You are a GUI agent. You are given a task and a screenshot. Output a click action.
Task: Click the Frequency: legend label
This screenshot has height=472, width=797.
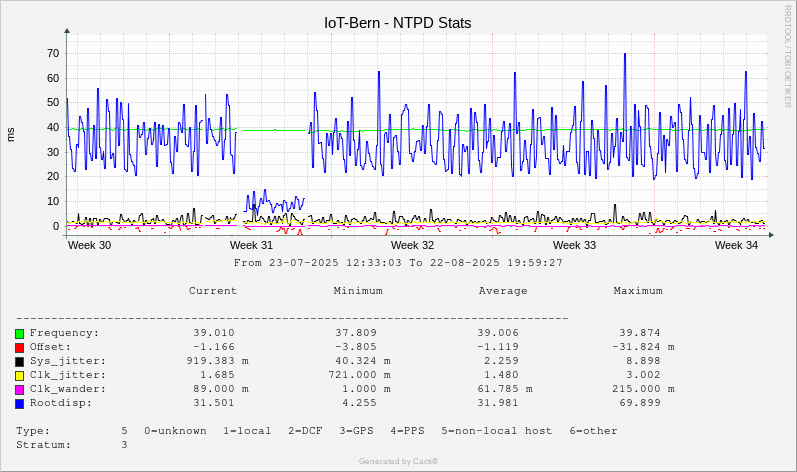point(65,333)
